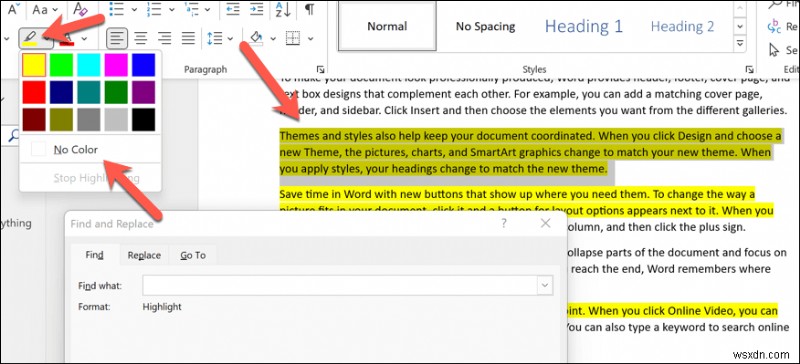The height and width of the screenshot is (364, 800).
Task: Open the Styles pane dialog launcher
Action: coord(749,69)
